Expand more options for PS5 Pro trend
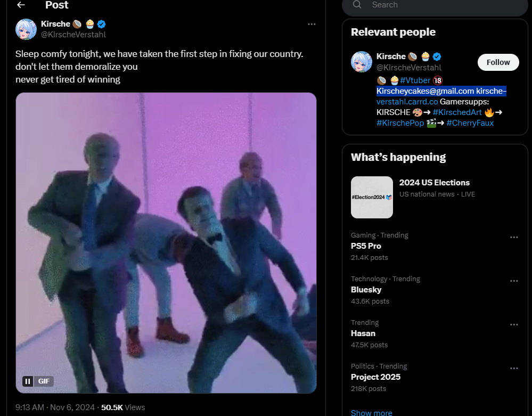The image size is (532, 416). pyautogui.click(x=514, y=238)
